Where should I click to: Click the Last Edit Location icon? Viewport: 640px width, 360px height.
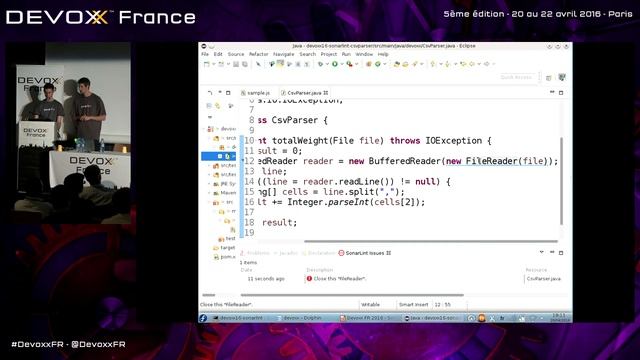click(x=463, y=64)
